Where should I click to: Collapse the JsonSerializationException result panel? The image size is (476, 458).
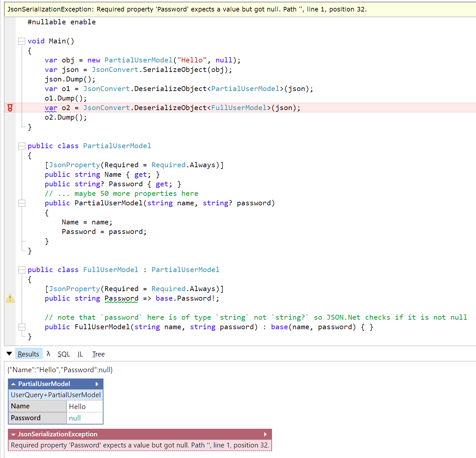pyautogui.click(x=13, y=434)
